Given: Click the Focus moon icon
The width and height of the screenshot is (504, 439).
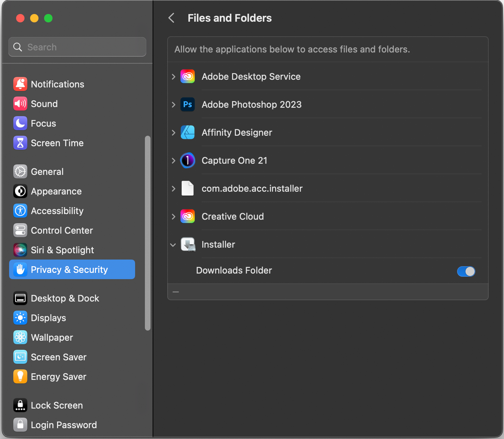Looking at the screenshot, I should [20, 123].
